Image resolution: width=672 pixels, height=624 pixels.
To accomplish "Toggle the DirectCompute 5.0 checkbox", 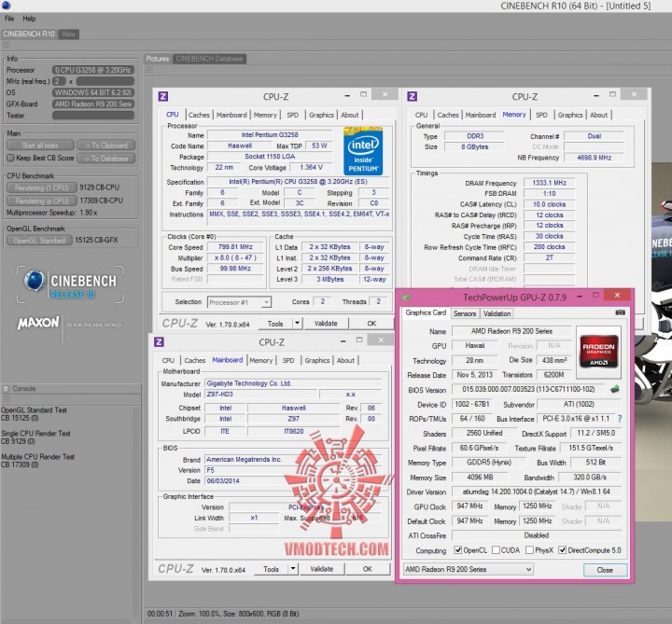I will (x=562, y=550).
